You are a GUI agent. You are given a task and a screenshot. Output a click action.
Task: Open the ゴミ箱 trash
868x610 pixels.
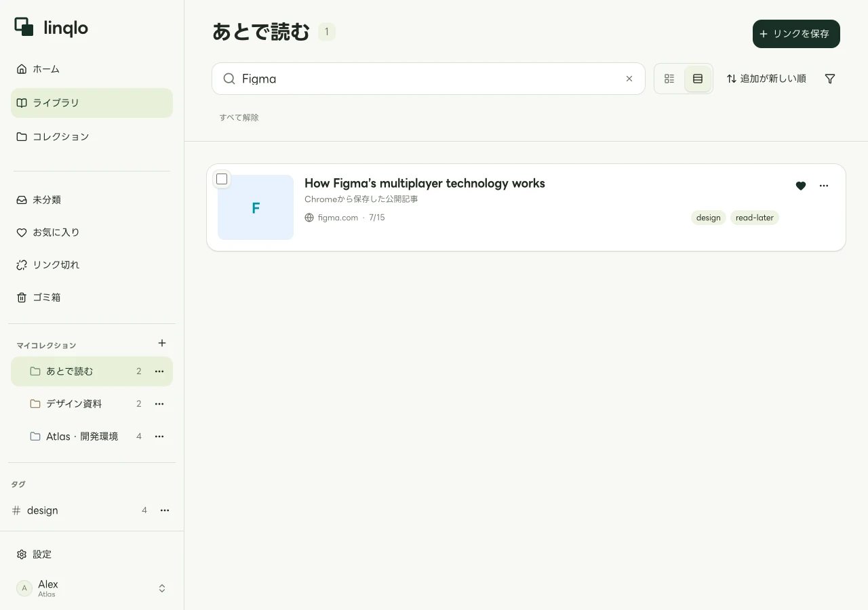click(x=92, y=298)
